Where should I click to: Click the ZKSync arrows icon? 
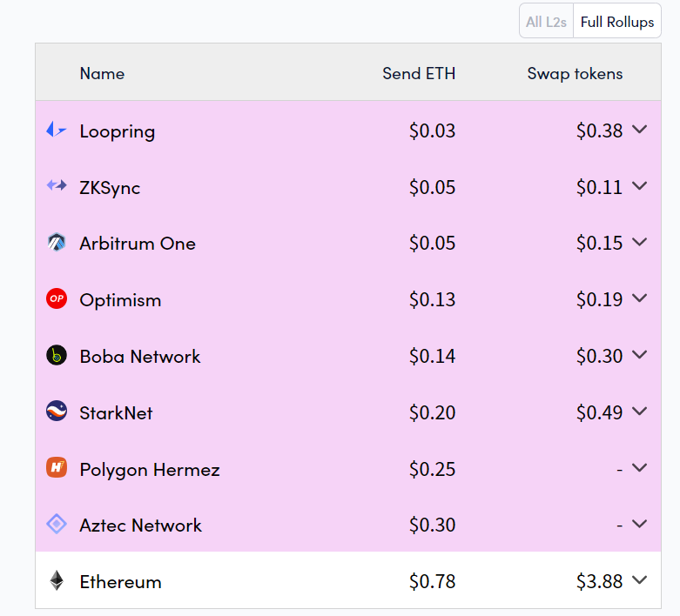click(x=57, y=185)
